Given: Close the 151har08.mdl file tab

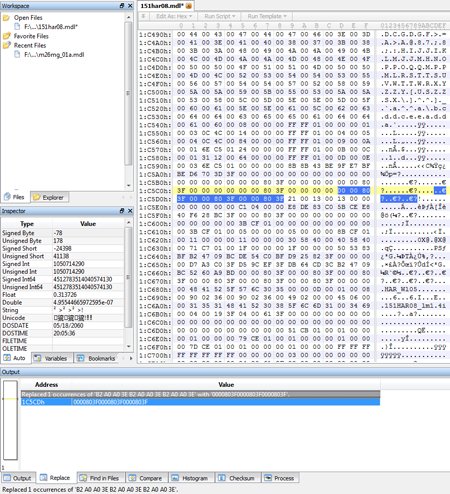Looking at the screenshot, I should click(x=189, y=6).
